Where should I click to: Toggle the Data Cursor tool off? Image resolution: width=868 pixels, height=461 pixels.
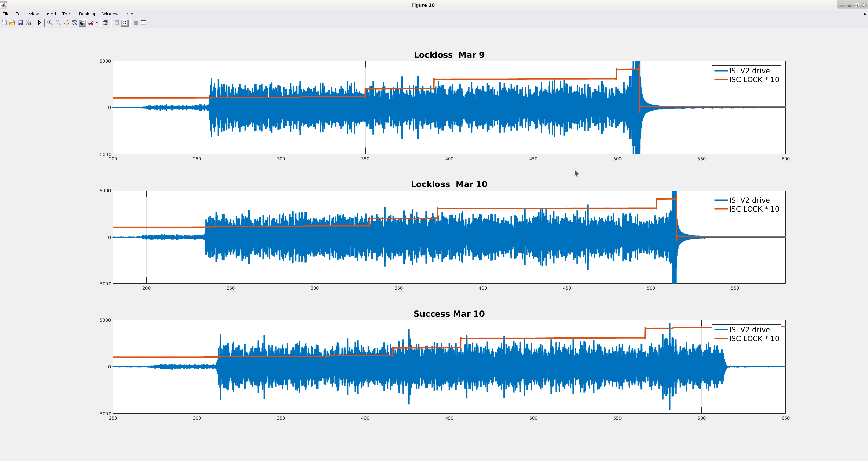click(83, 23)
